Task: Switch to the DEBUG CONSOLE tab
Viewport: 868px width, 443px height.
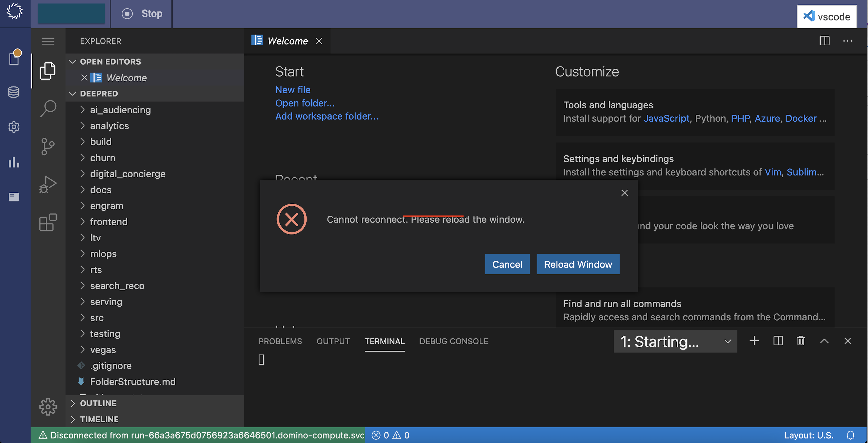Action: (x=454, y=341)
